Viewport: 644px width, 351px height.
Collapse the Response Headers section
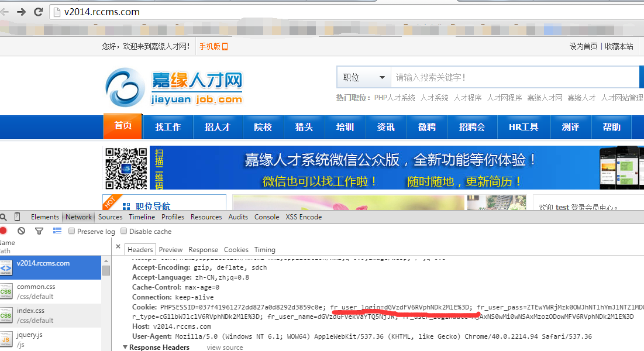(125, 347)
